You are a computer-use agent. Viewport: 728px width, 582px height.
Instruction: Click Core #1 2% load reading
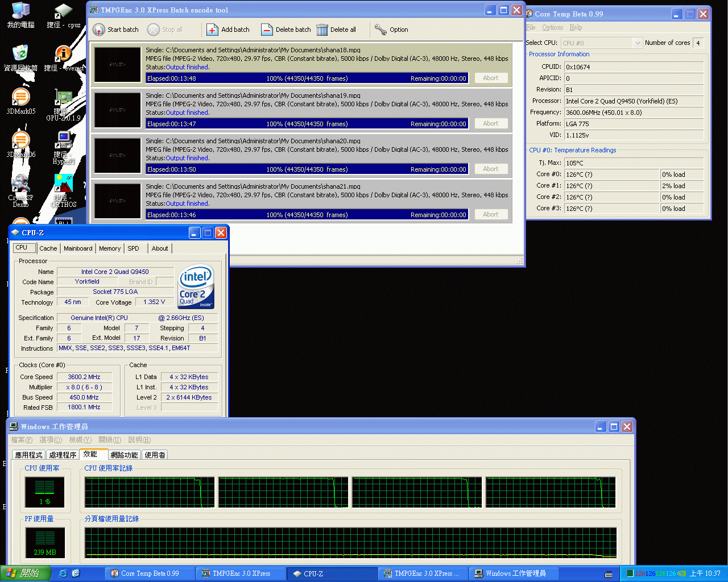pos(682,186)
